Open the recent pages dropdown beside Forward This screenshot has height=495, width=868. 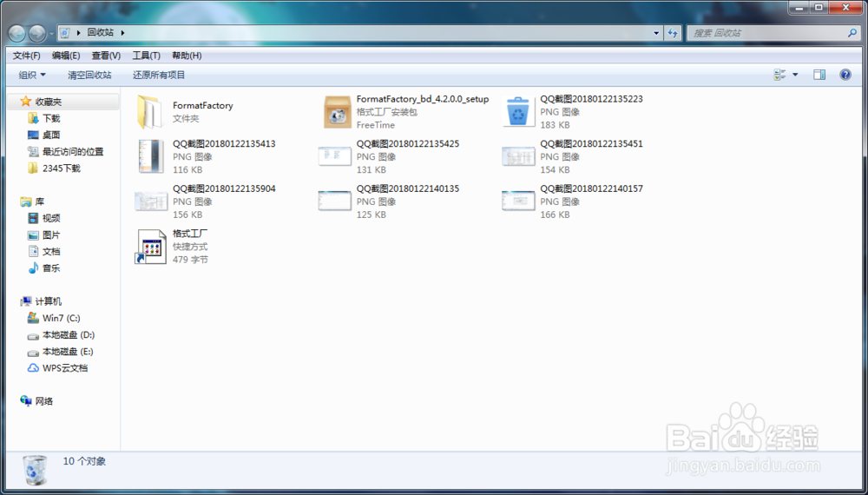pyautogui.click(x=51, y=34)
